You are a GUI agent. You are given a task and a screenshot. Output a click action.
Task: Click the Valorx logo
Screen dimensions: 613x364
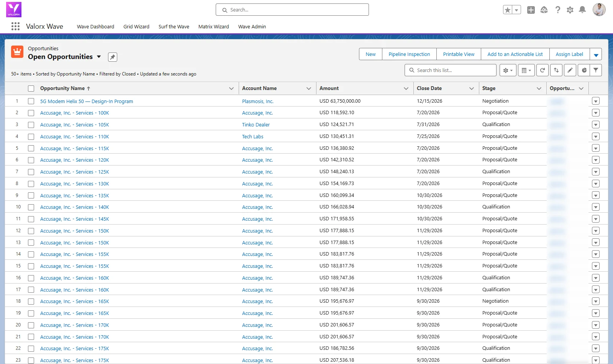[14, 10]
